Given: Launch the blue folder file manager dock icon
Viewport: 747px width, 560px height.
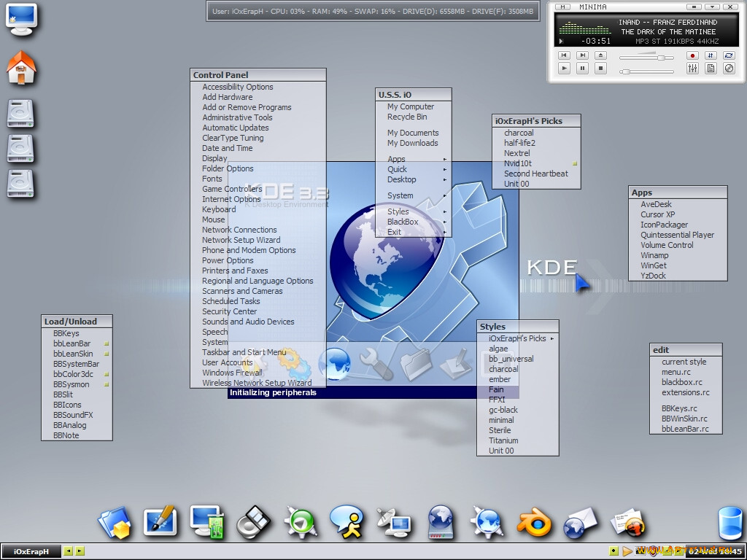Looking at the screenshot, I should coord(115,522).
